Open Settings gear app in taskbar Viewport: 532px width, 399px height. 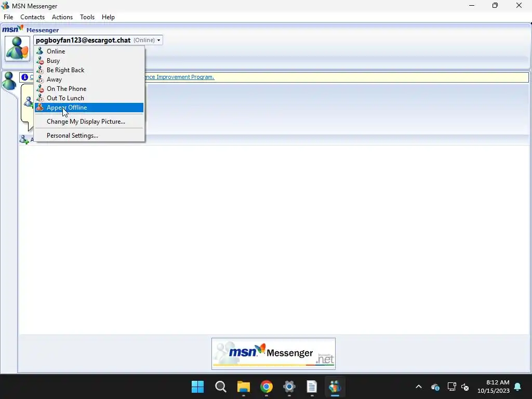[289, 387]
